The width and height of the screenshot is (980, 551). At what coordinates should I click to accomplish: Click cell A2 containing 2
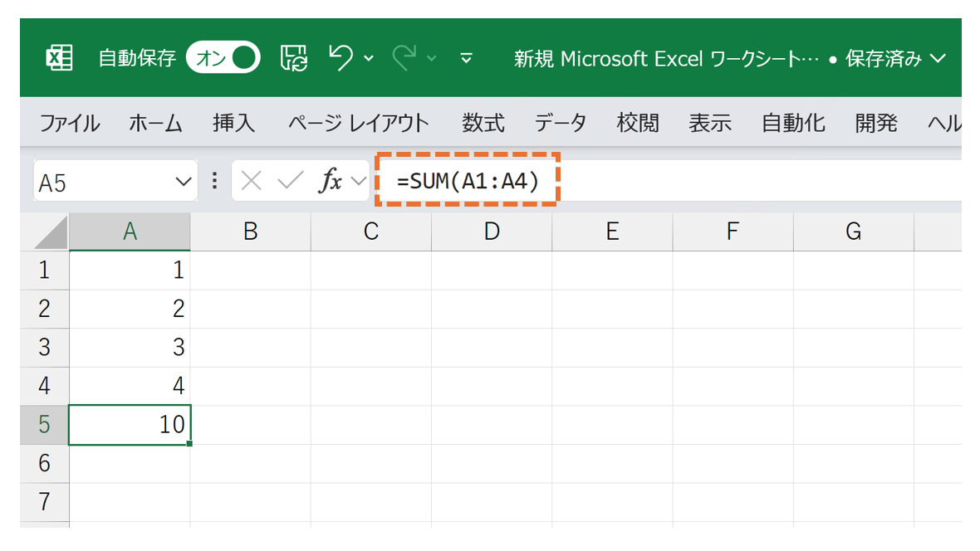pos(130,310)
